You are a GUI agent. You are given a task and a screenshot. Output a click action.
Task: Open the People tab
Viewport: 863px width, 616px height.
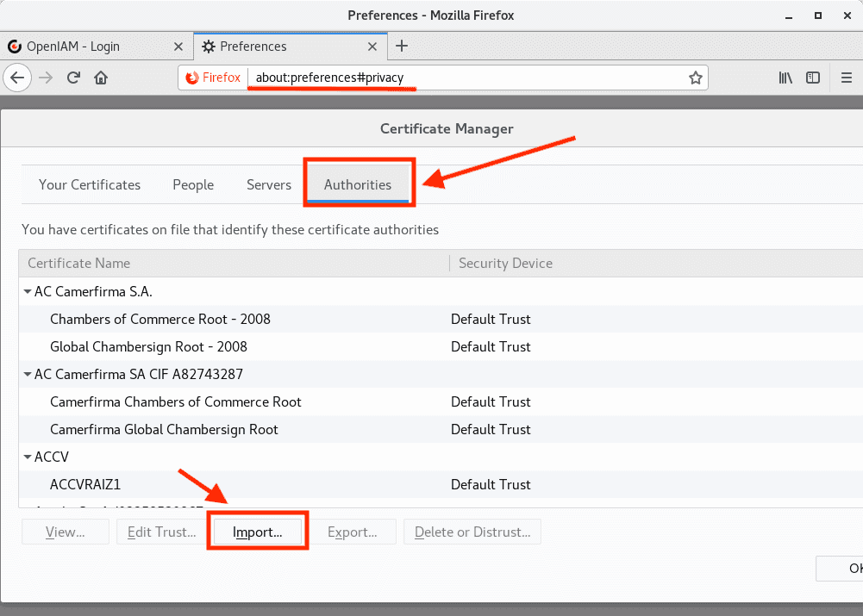[193, 184]
